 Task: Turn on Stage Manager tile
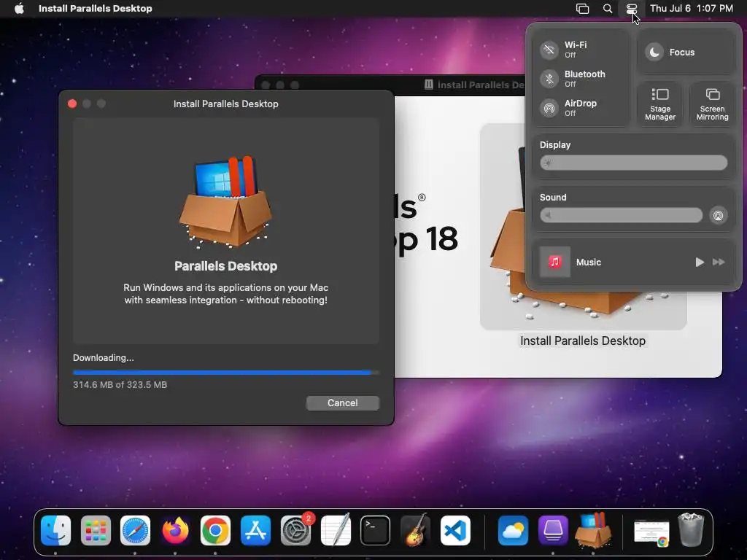point(659,104)
